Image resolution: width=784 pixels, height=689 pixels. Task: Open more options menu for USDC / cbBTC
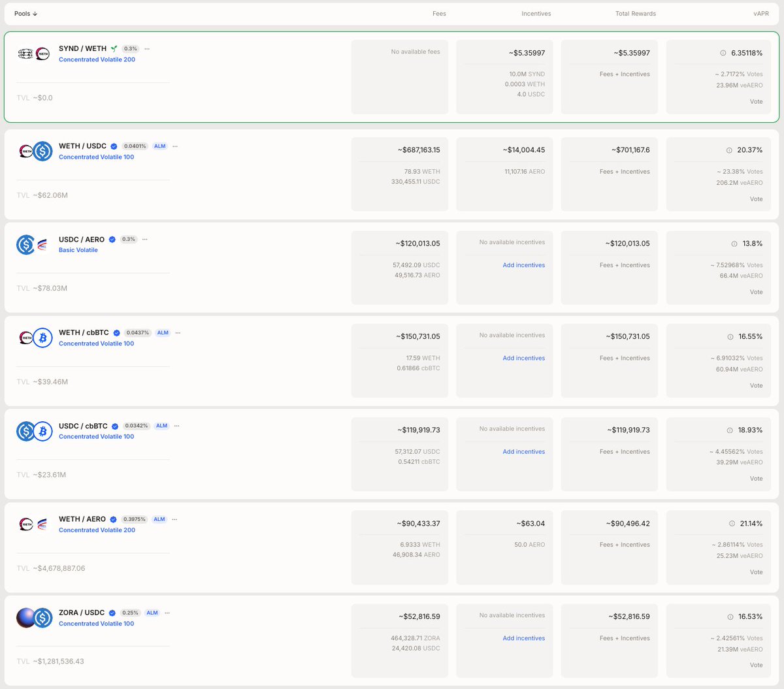click(177, 426)
